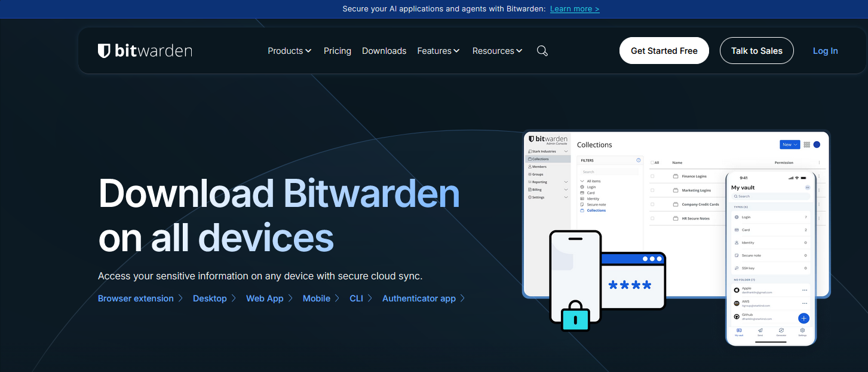Open the Web App link
Viewport: 868px width, 372px height.
pos(265,298)
